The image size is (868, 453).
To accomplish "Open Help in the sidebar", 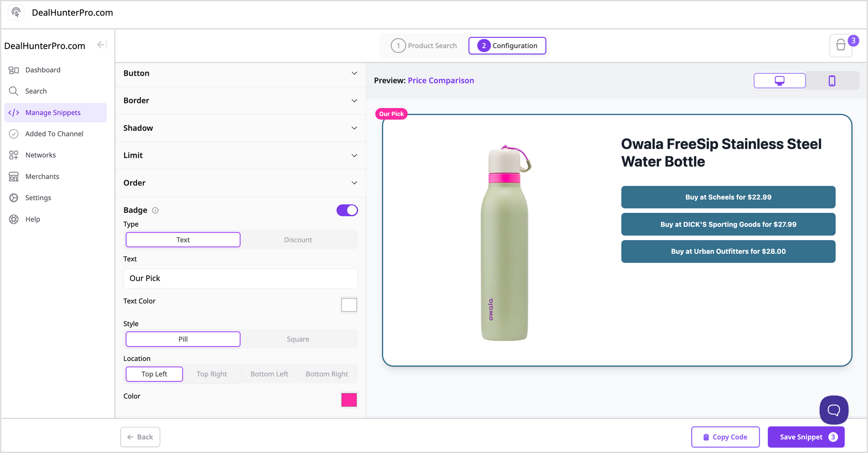I will (56, 219).
